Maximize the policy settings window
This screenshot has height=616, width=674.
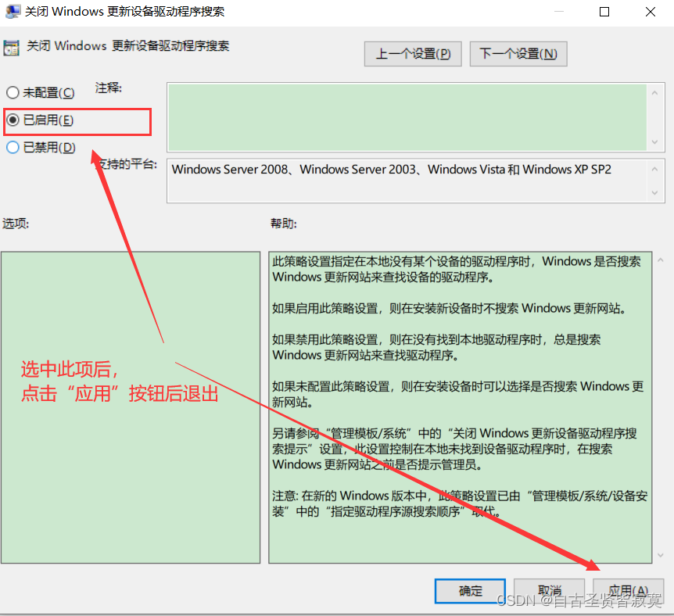tap(604, 12)
